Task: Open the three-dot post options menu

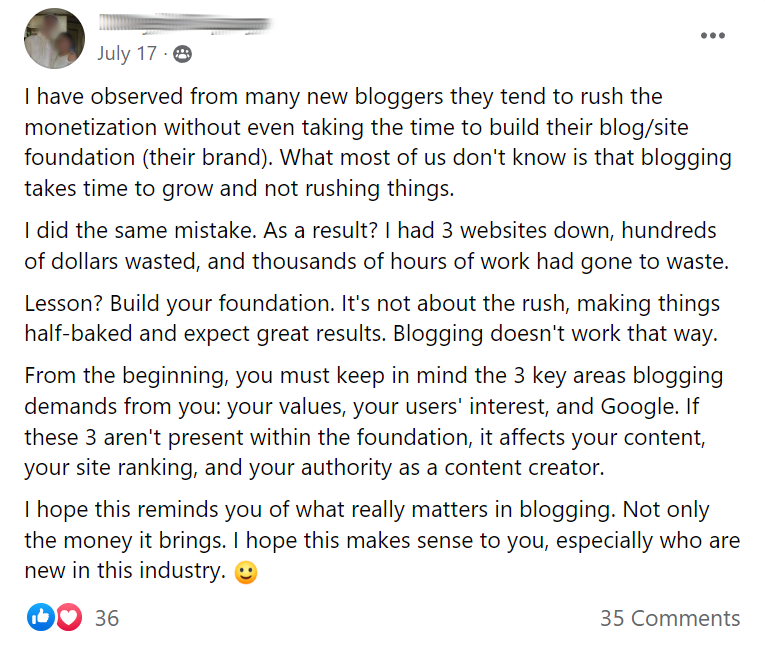Action: pyautogui.click(x=712, y=35)
